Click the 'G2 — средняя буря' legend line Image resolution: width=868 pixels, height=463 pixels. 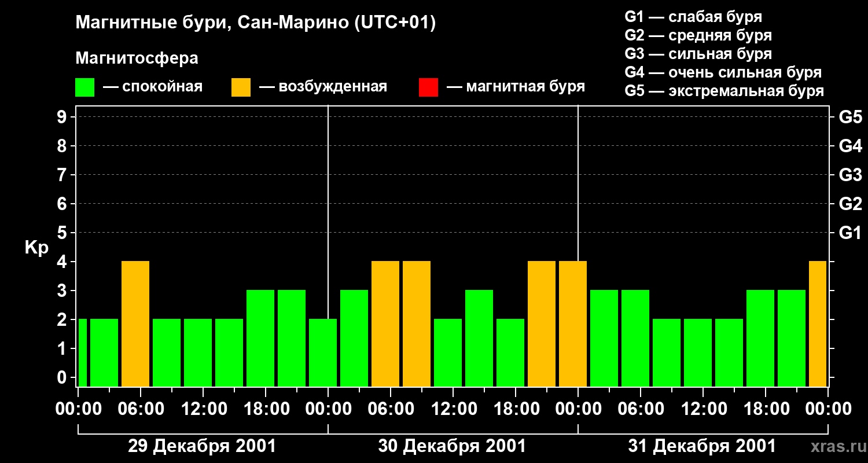click(x=698, y=35)
